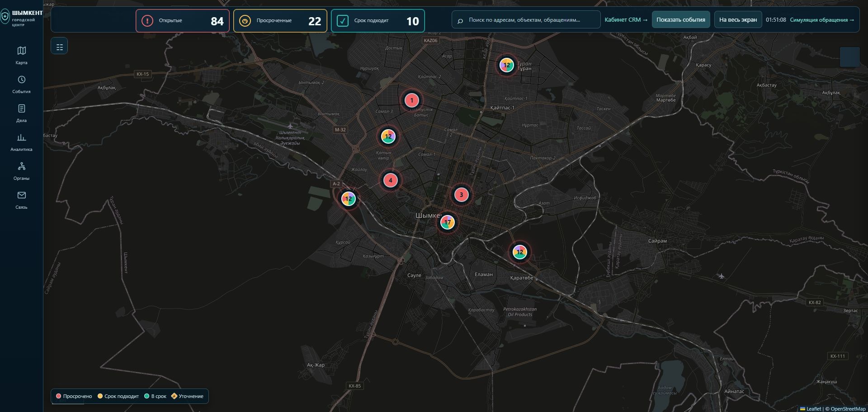Screen dimensions: 868x412
Task: Open the OpenStreetMap attribution link
Action: point(848,409)
